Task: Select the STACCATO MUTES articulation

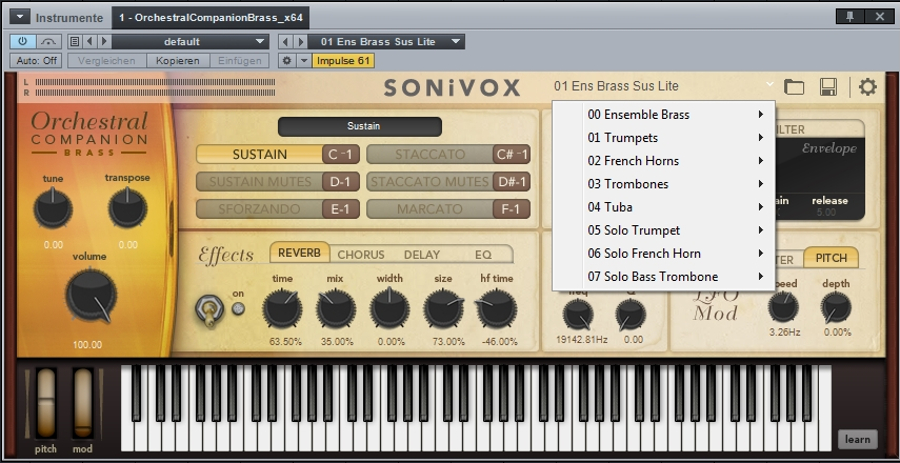Action: point(430,182)
